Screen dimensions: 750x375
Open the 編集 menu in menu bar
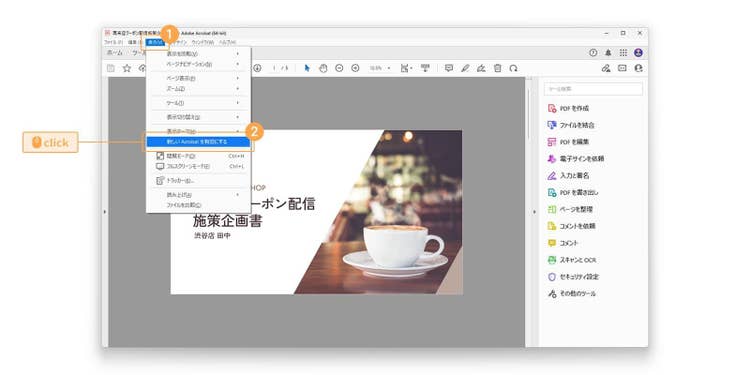(x=134, y=43)
